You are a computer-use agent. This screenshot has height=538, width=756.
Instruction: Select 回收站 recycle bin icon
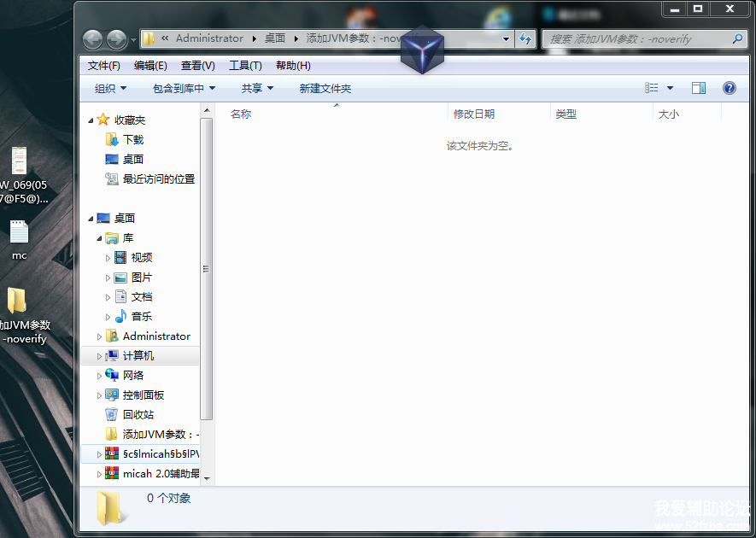tap(111, 414)
